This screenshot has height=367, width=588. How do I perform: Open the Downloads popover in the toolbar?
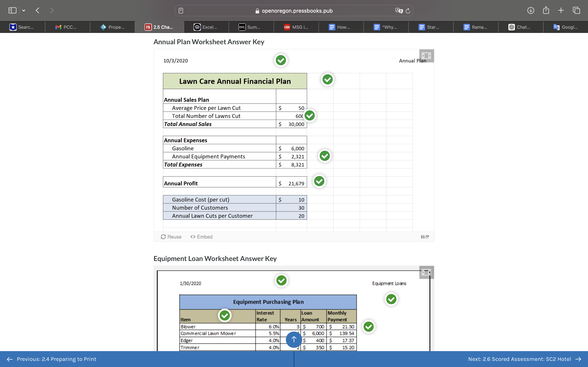[531, 10]
